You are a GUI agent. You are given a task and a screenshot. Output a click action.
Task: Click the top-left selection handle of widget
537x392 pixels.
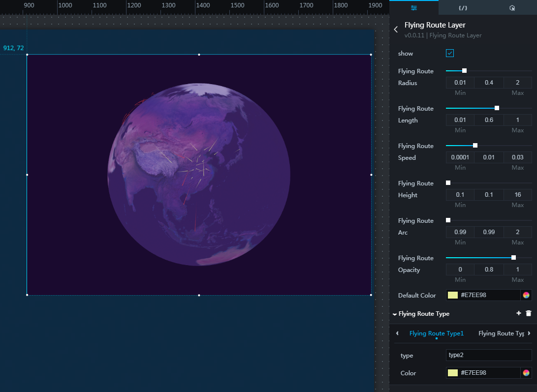27,55
